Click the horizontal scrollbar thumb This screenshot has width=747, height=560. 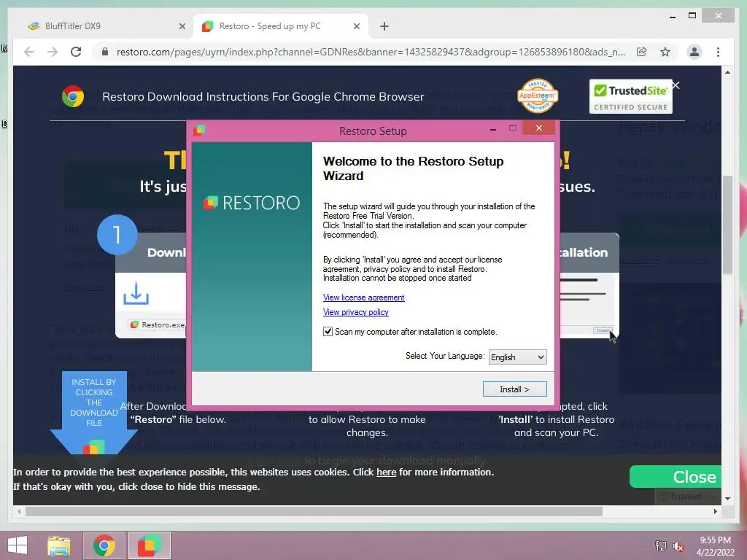[314, 511]
